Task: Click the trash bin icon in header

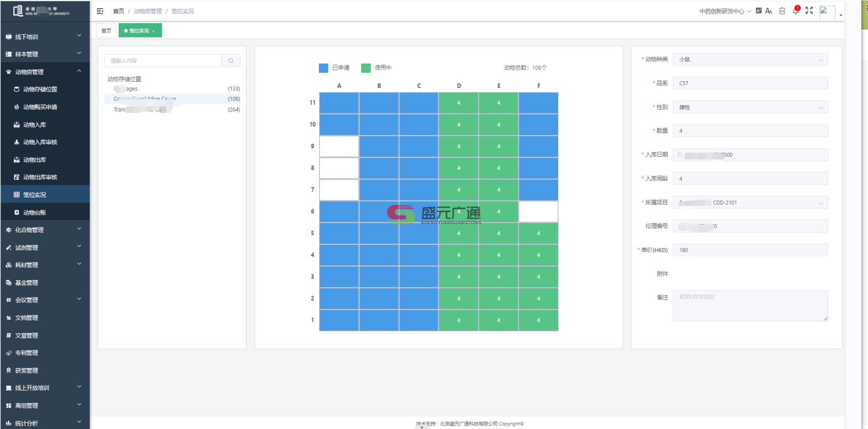Action: pos(782,11)
